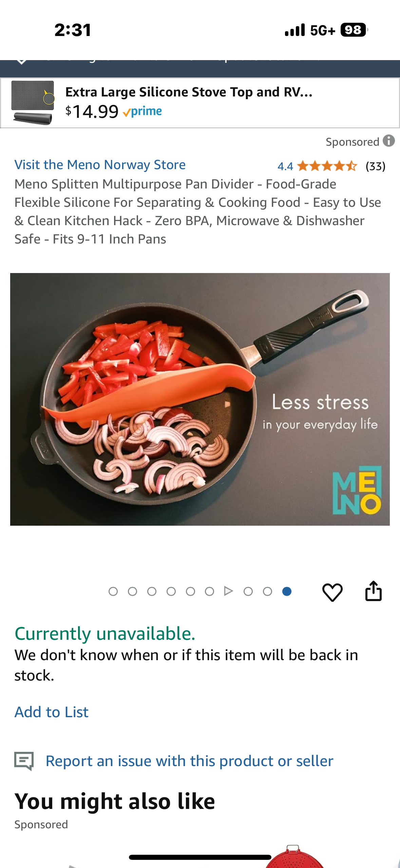Select the first image carousel dot
Screen dimensions: 400x868
click(113, 592)
